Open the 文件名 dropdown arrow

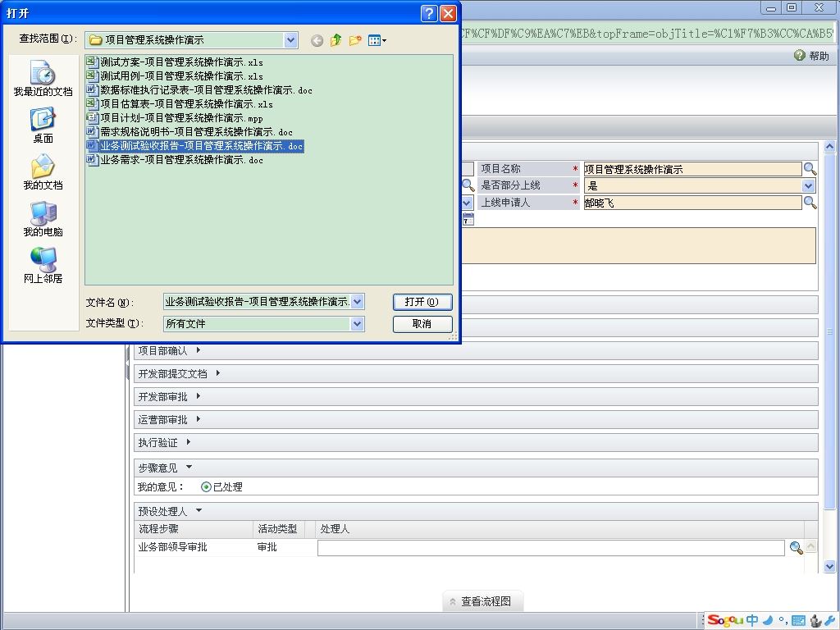pos(358,302)
